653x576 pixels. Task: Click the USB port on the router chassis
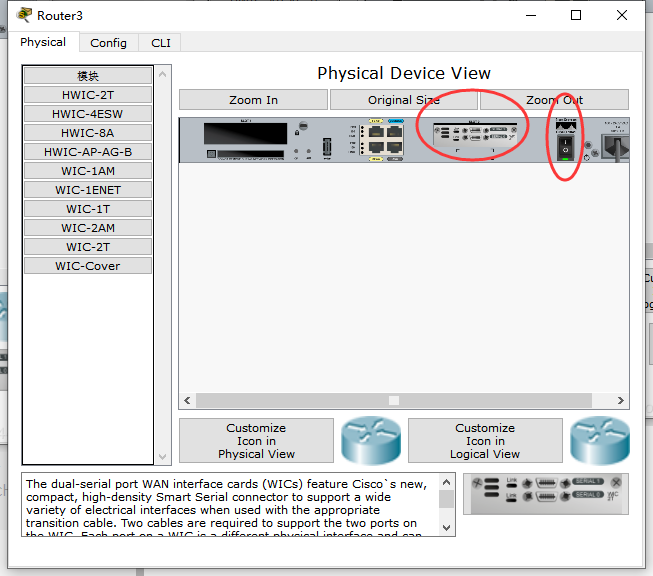point(327,147)
